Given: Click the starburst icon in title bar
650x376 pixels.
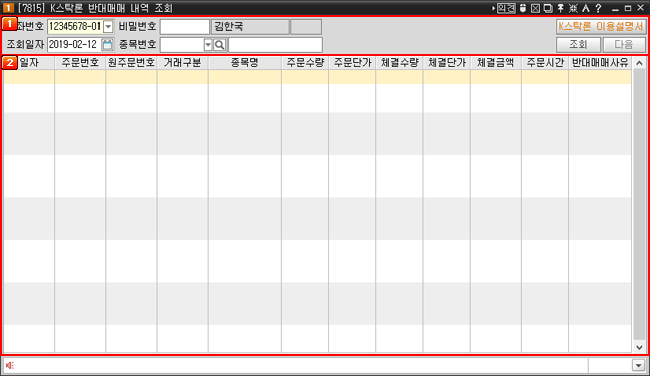Looking at the screenshot, I should pos(573,8).
